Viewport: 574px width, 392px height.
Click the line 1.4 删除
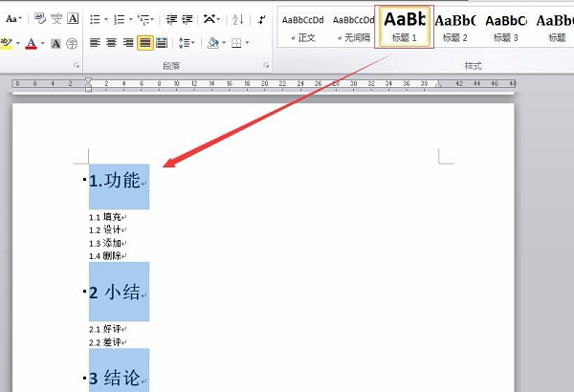tap(107, 256)
